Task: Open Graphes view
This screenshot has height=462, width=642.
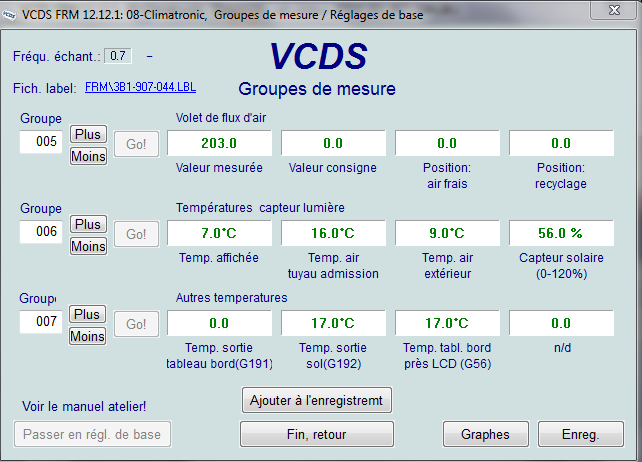Action: pyautogui.click(x=485, y=434)
